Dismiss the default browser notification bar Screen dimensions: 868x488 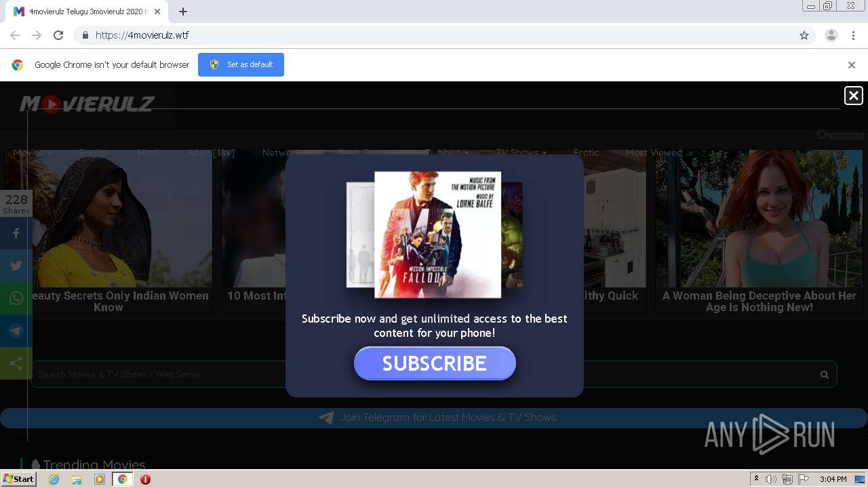click(x=852, y=65)
